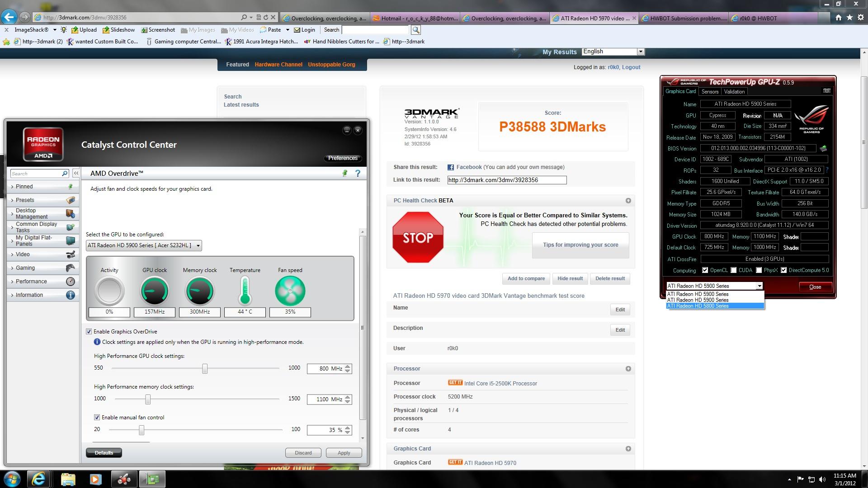Switch to the Validation tab in GPU-Z

pos(734,92)
